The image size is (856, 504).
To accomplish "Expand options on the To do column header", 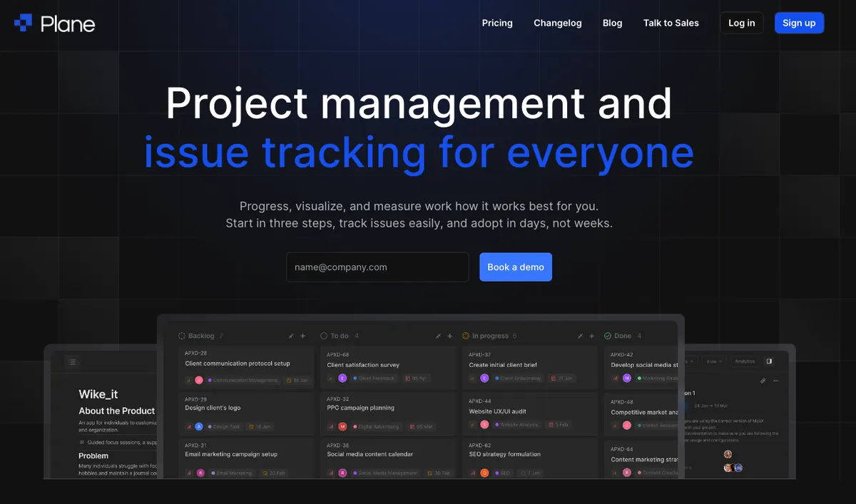I will (438, 336).
